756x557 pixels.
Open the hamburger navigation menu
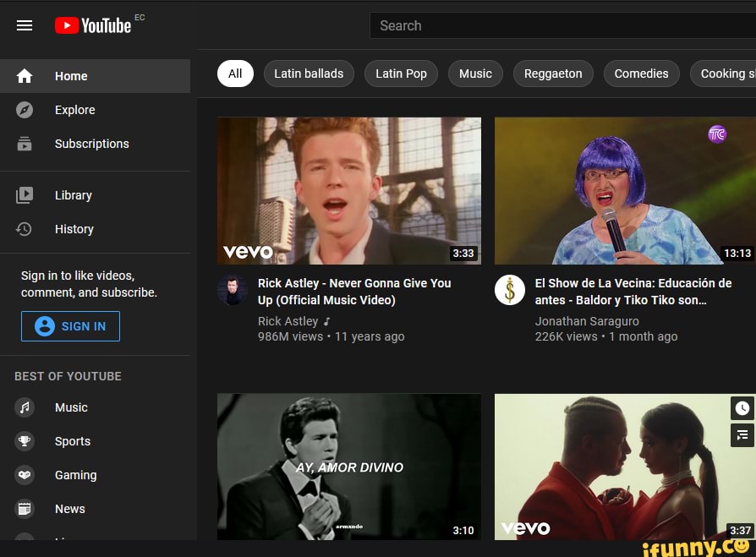(x=25, y=25)
